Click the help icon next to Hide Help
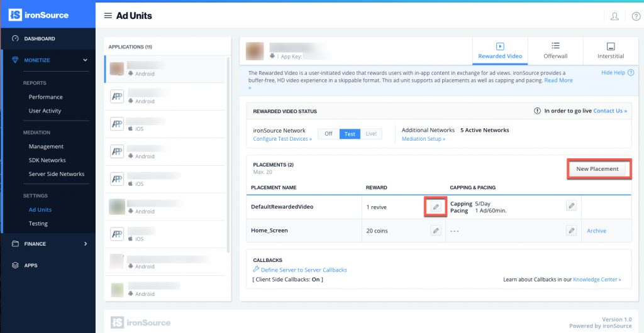Image resolution: width=644 pixels, height=333 pixels. click(x=631, y=73)
